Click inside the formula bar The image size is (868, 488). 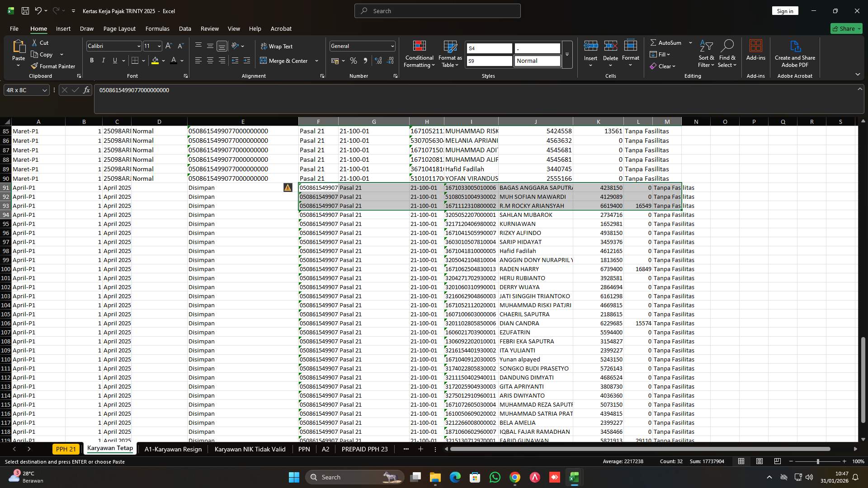[x=316, y=90]
